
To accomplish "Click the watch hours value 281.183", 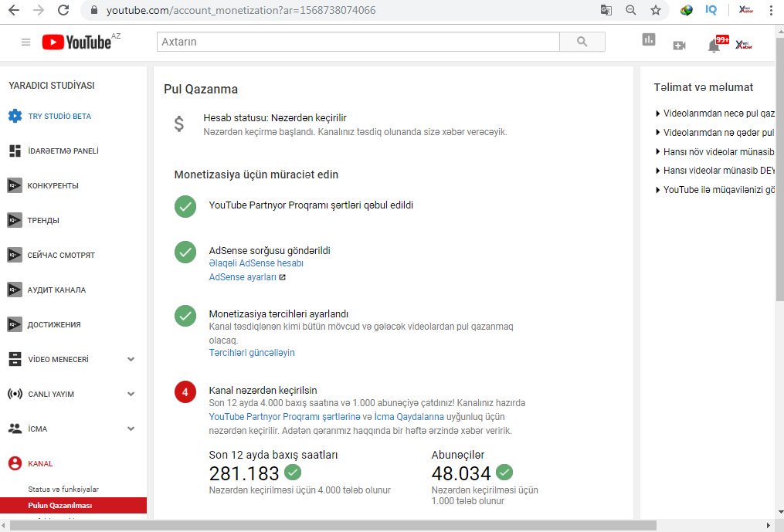I will coord(244,473).
